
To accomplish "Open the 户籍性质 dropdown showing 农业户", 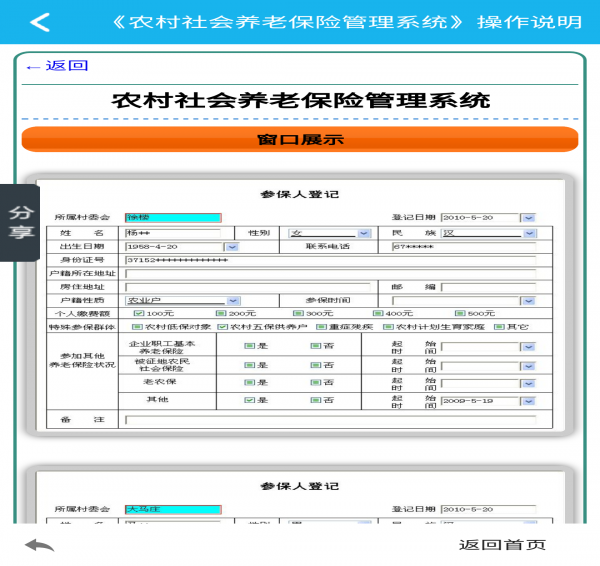I will pyautogui.click(x=233, y=301).
